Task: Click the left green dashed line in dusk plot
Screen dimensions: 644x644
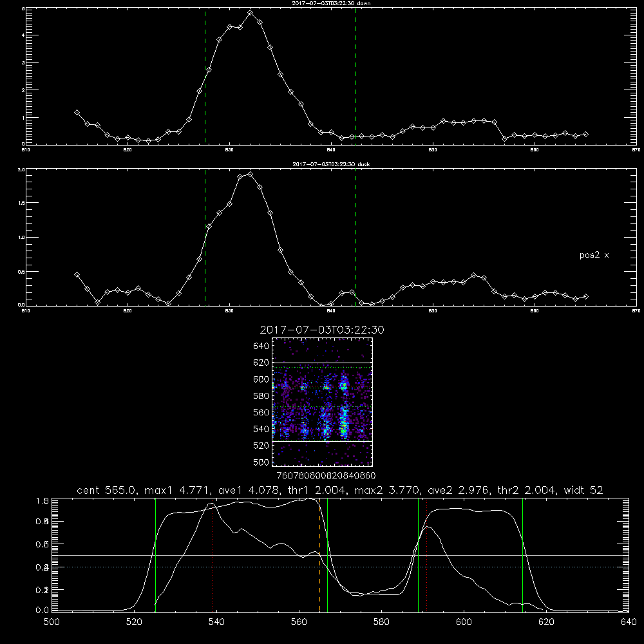Action: click(x=205, y=237)
